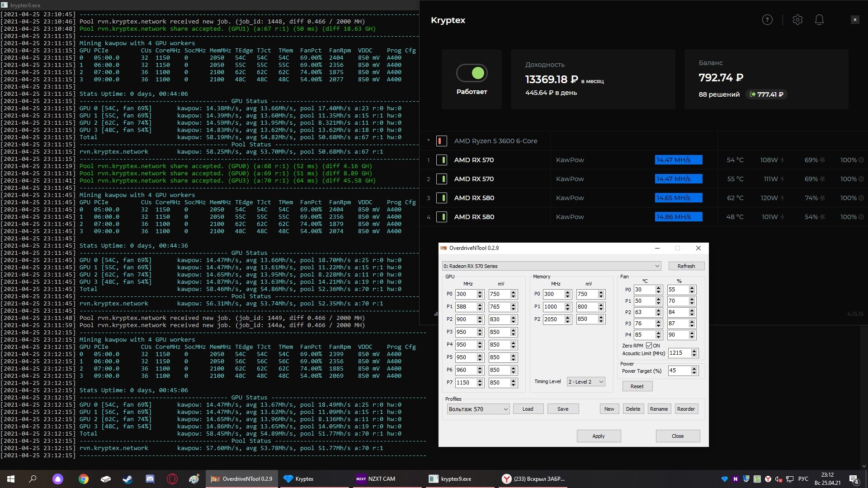
Task: Click the 14.86 MH/s hashrate bar
Action: 679,217
